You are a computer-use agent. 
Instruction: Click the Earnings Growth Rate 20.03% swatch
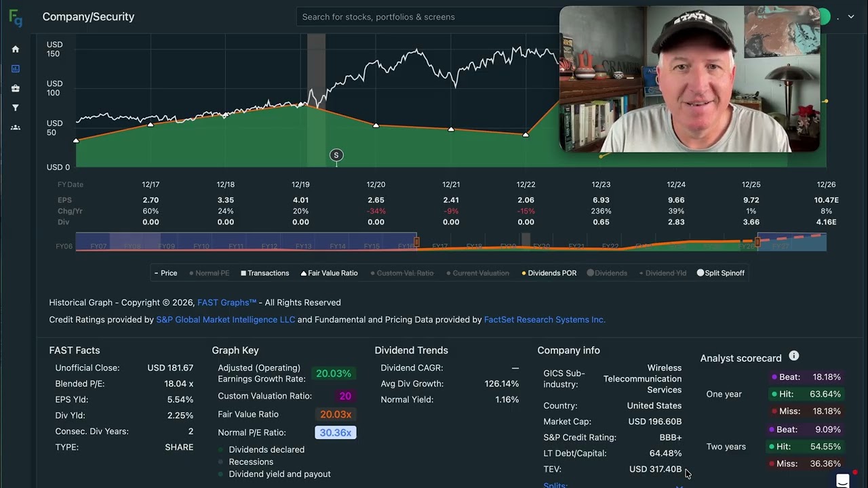tap(334, 373)
